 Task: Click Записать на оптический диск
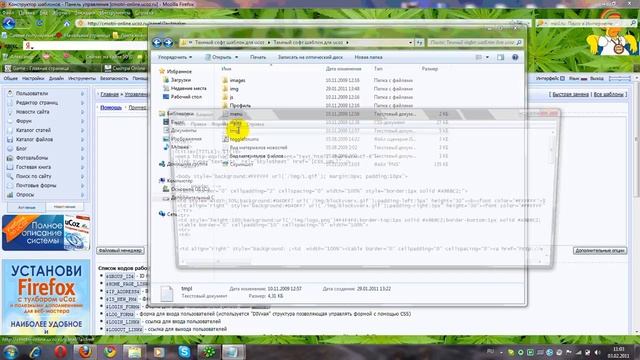[x=310, y=58]
